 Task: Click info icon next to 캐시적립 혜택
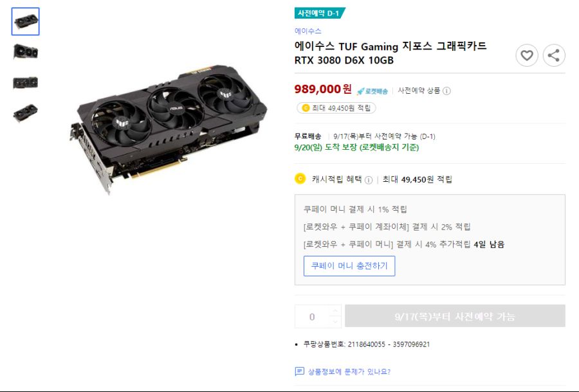(x=369, y=180)
